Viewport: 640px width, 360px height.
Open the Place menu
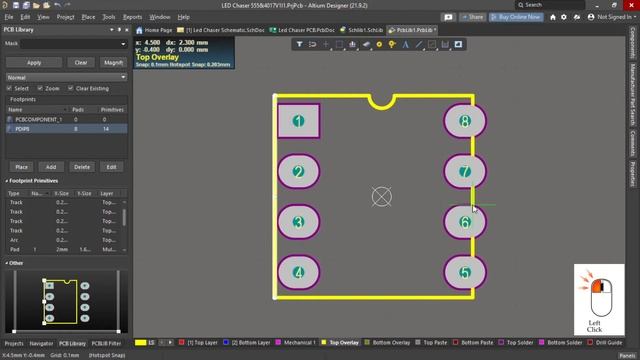[x=88, y=17]
